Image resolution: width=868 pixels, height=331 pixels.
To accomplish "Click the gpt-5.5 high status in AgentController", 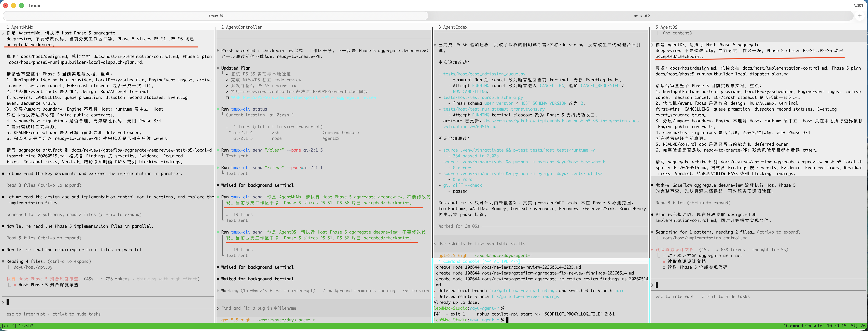I will point(236,320).
